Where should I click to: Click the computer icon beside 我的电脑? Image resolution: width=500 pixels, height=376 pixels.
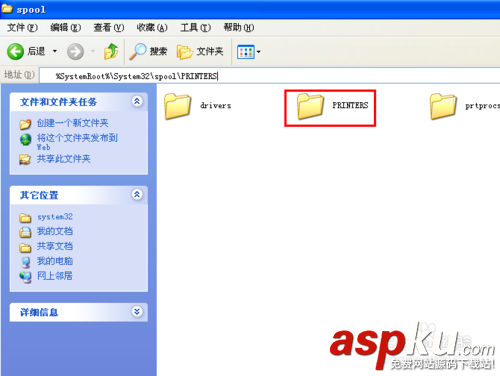26,262
